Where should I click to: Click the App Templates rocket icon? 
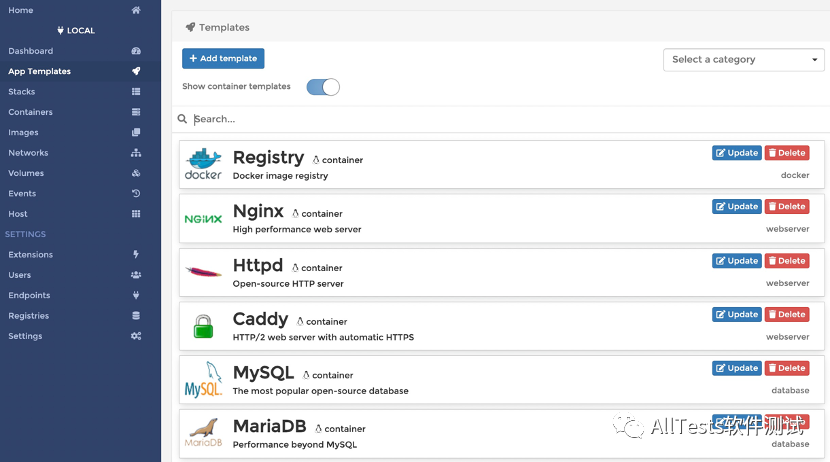[136, 71]
